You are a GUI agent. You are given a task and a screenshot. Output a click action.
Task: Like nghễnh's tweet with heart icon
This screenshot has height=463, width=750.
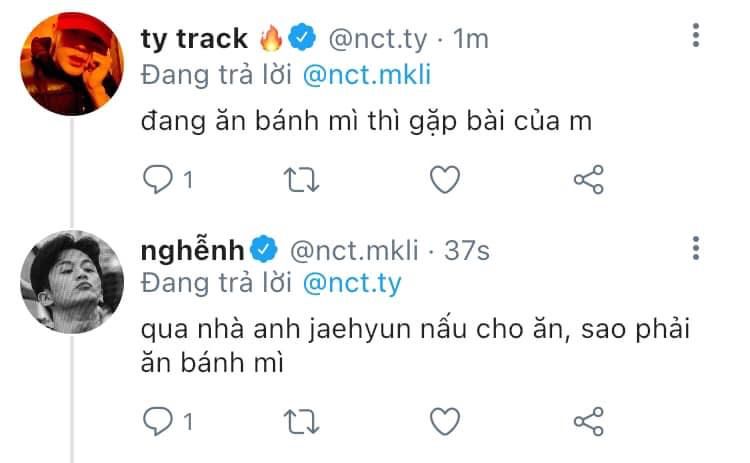[444, 420]
